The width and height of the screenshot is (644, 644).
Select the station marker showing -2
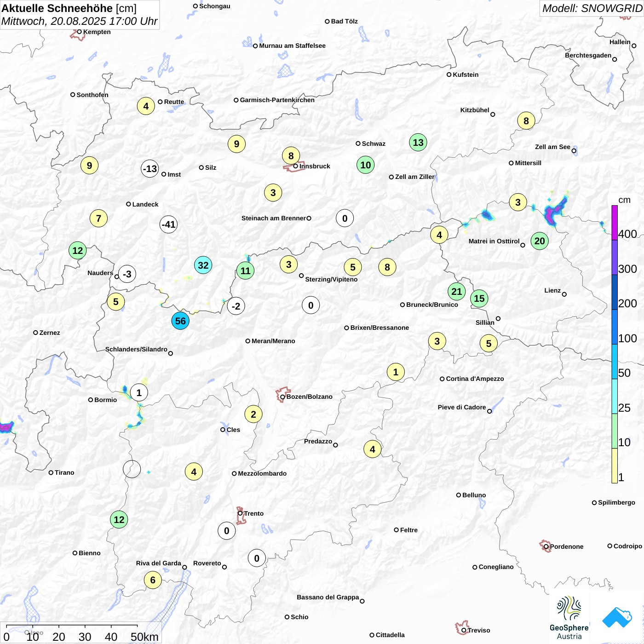[x=236, y=306]
